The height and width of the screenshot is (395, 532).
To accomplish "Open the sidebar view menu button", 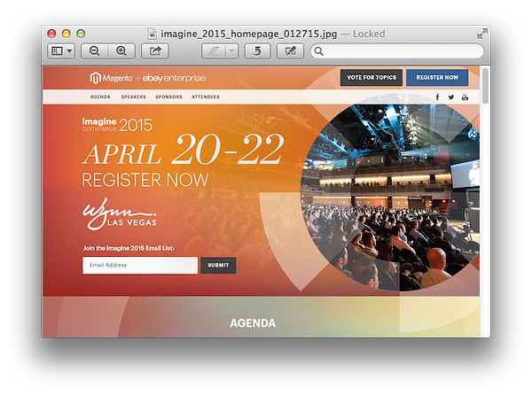I will click(x=61, y=51).
